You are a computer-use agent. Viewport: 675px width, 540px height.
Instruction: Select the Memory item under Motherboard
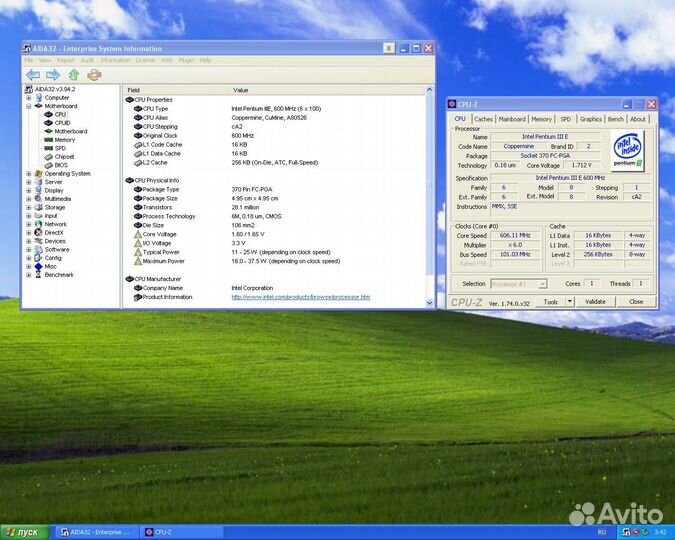coord(65,140)
